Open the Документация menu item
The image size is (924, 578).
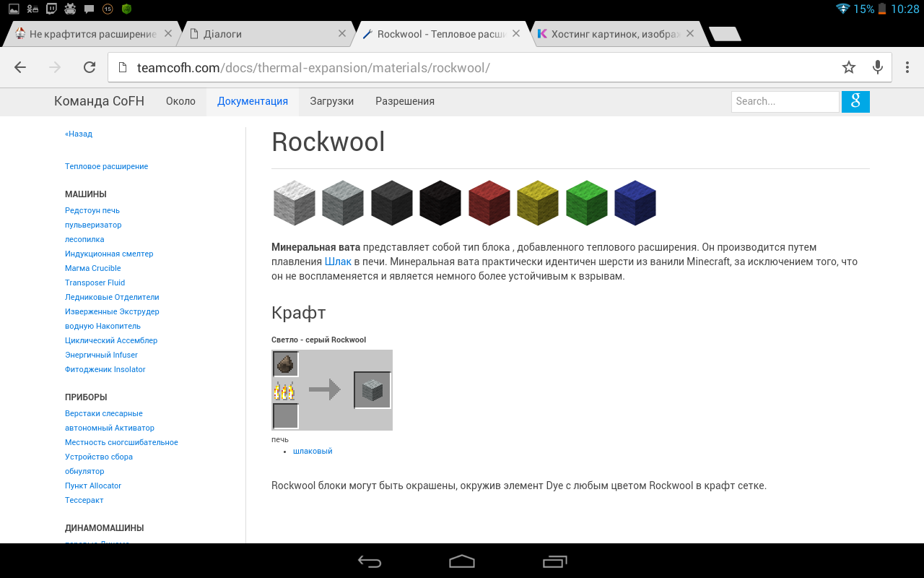(253, 101)
